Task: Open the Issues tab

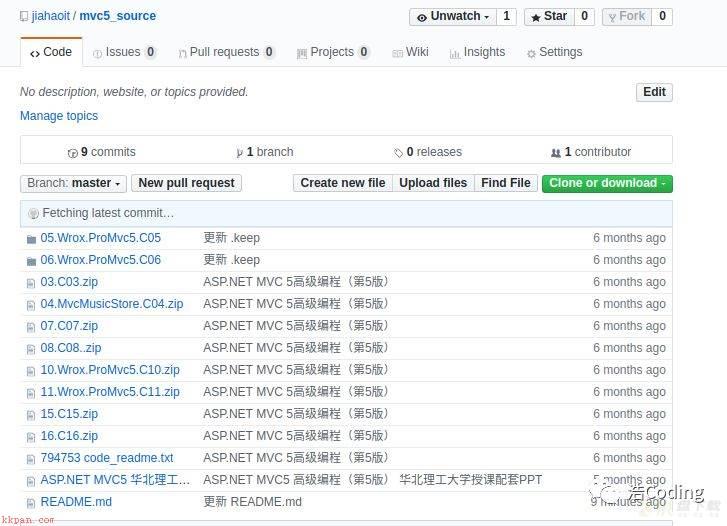Action: [x=124, y=52]
